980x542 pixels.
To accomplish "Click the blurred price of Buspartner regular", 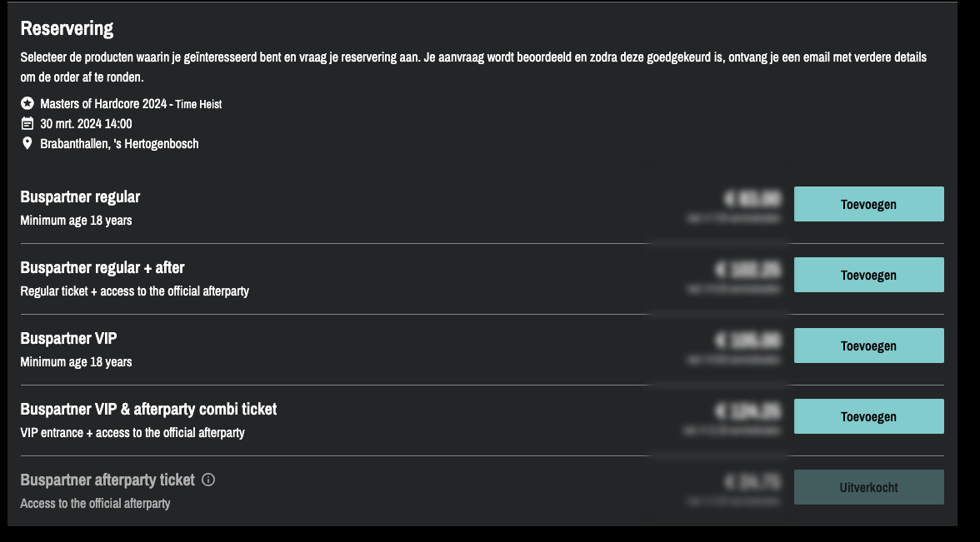I will point(753,199).
